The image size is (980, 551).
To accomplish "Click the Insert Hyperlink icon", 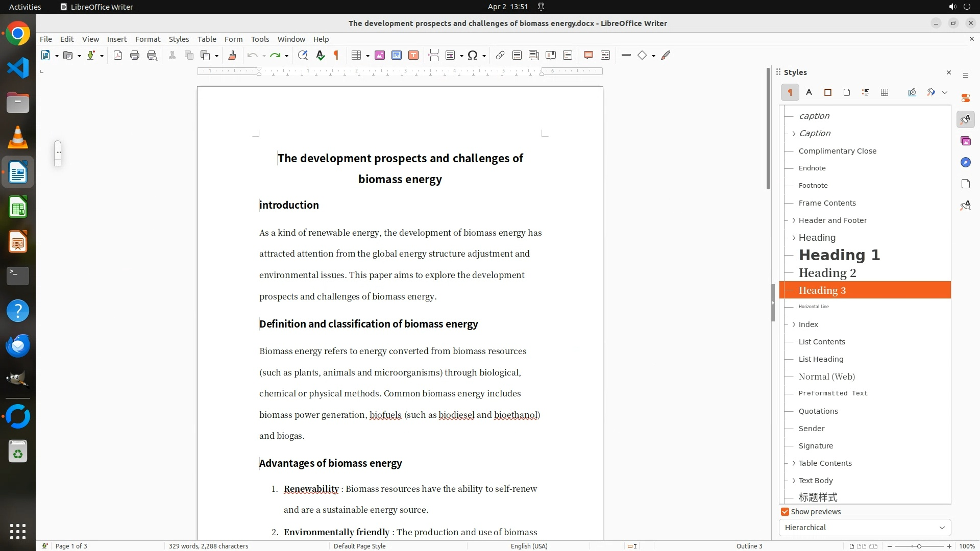I will [500, 56].
